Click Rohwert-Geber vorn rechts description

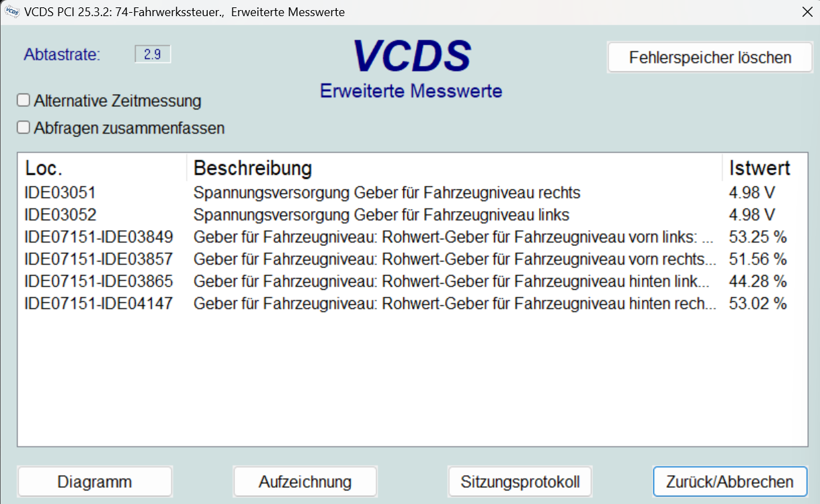coord(455,259)
